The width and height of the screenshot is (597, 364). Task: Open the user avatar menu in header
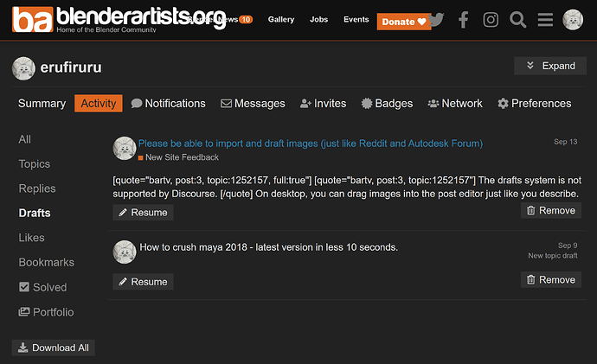(x=573, y=20)
